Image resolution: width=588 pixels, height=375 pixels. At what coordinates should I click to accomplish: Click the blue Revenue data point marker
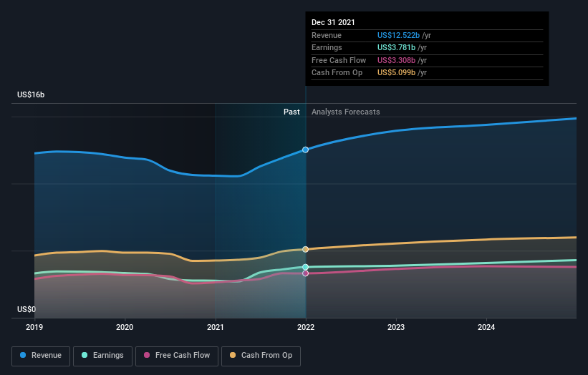coord(306,150)
